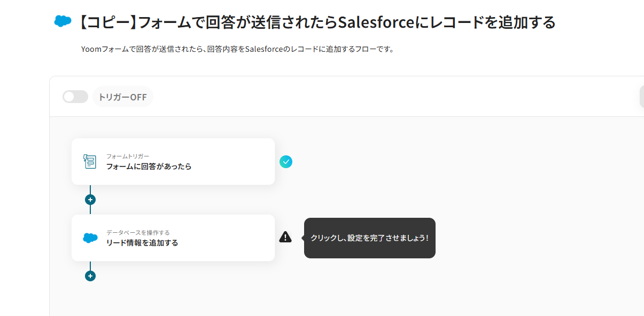
Task: Click the warning triangle beside the lead step
Action: point(285,237)
